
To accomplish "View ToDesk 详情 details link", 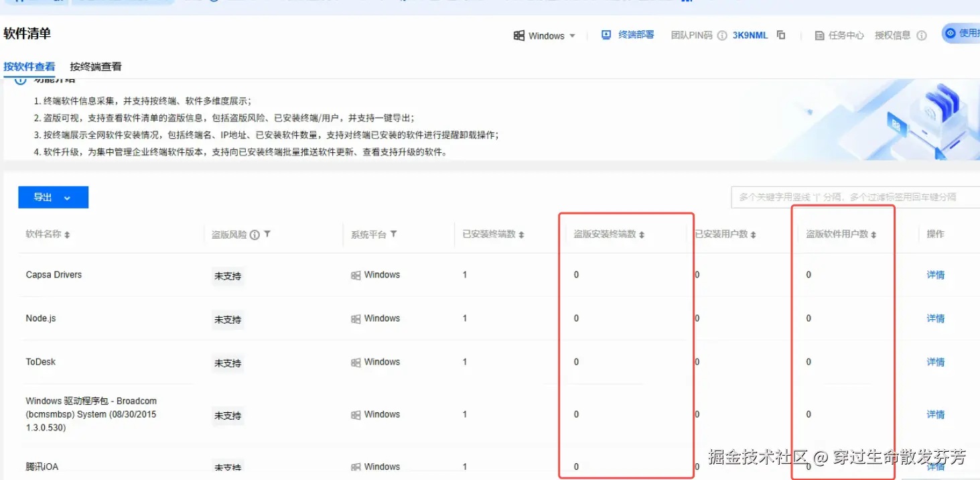I will coord(935,361).
